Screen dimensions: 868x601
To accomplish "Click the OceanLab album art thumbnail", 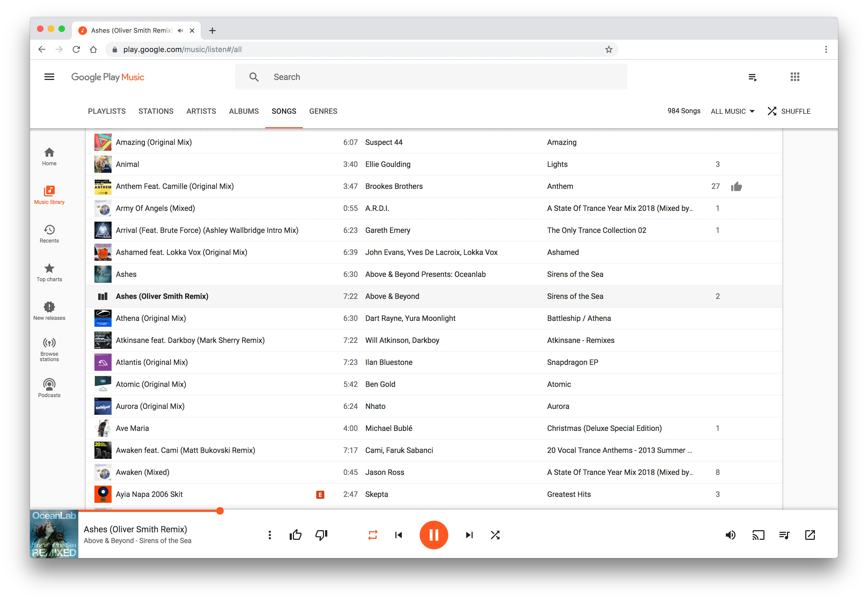I will pyautogui.click(x=54, y=534).
